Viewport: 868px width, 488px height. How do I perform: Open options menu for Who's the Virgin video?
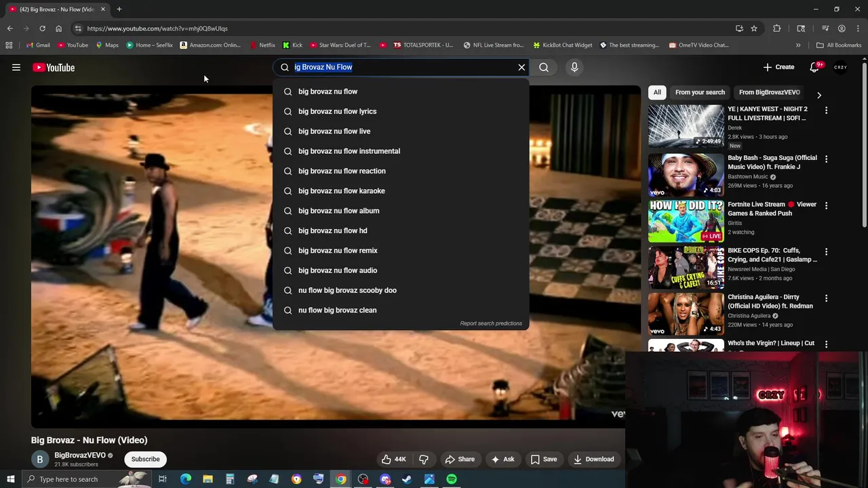click(x=826, y=344)
